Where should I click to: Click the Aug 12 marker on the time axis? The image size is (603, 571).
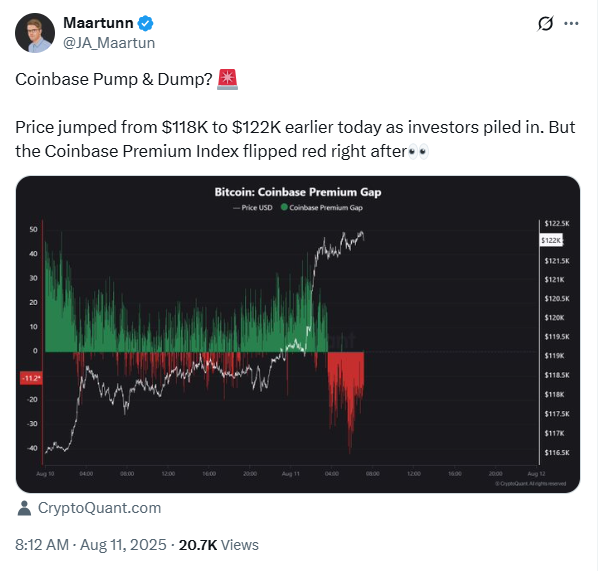[534, 473]
